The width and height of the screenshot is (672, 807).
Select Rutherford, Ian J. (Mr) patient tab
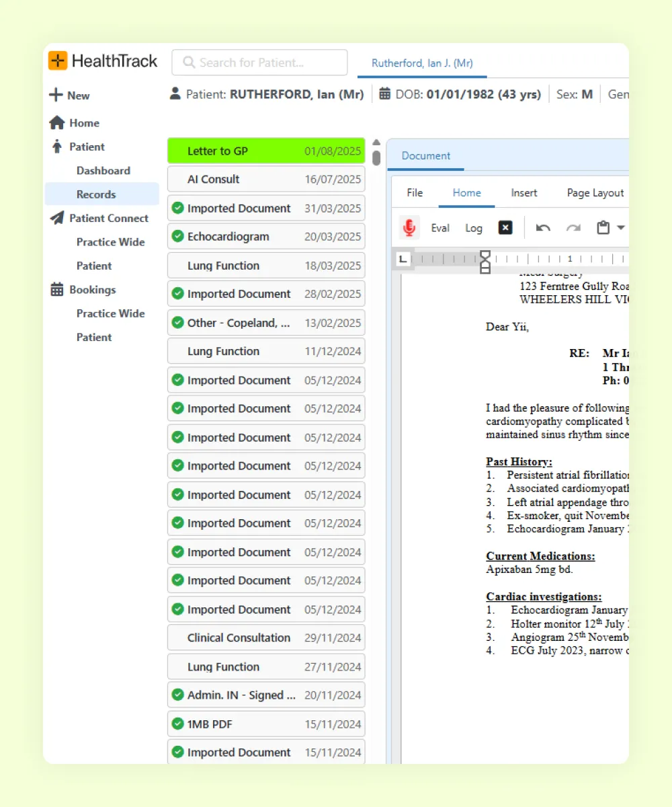[422, 63]
